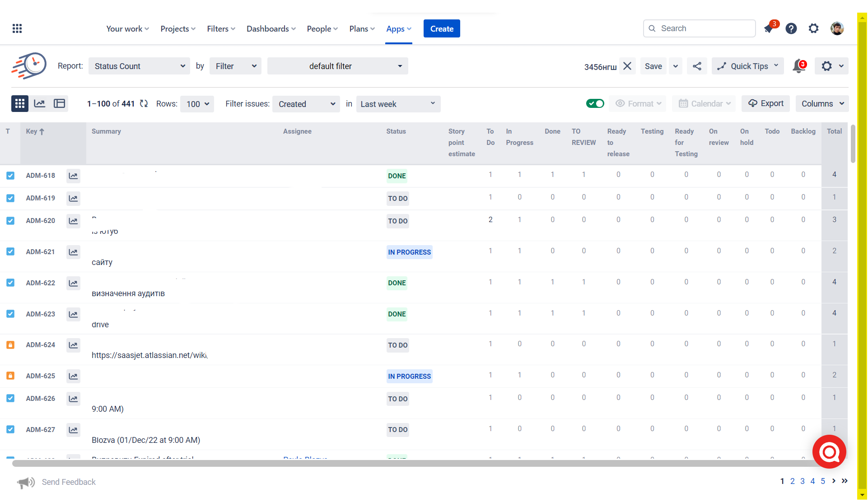868x502 pixels.
Task: Open the Apps menu
Action: pos(399,28)
